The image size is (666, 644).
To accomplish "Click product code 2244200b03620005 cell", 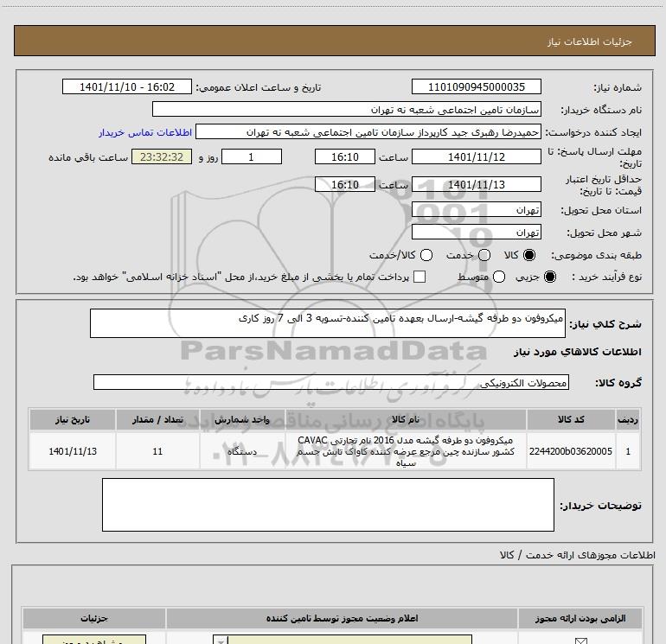I will (x=571, y=451).
